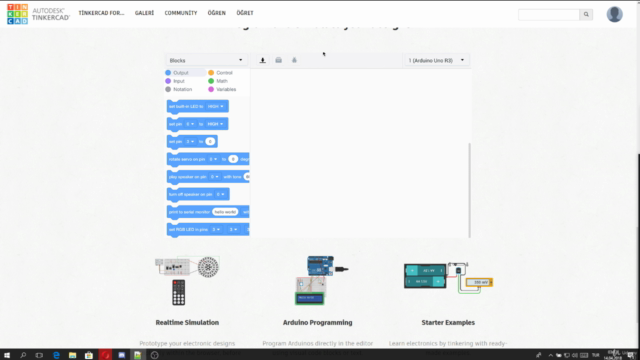This screenshot has height=360, width=640.
Task: Open the ÖĞRET menu item
Action: pyautogui.click(x=245, y=13)
